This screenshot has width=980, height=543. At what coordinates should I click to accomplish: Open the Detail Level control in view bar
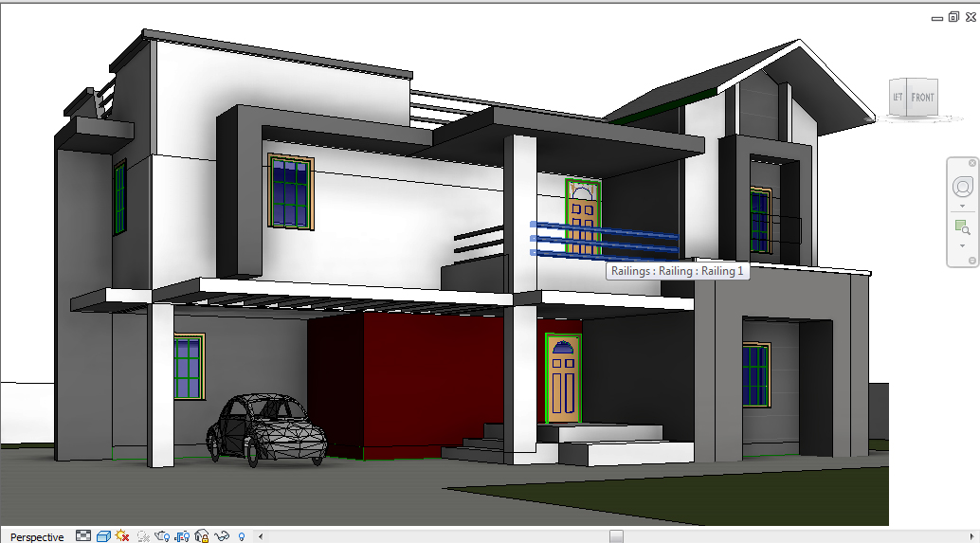83,536
